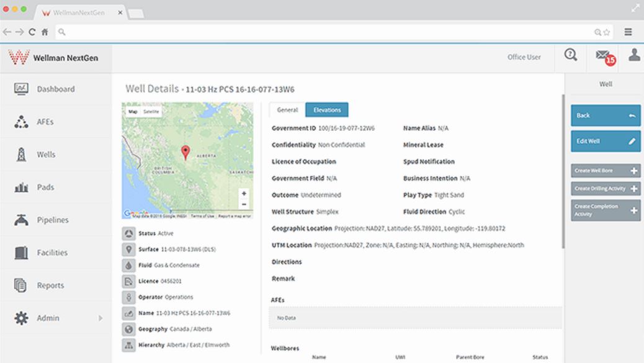
Task: Click the Licence 0456201 value
Action: 171,281
